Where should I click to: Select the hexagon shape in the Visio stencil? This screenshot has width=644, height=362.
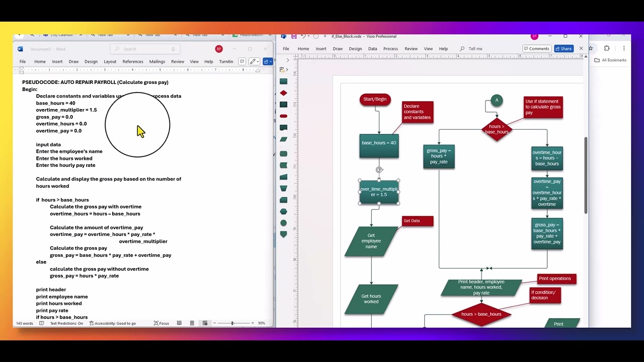(x=283, y=212)
